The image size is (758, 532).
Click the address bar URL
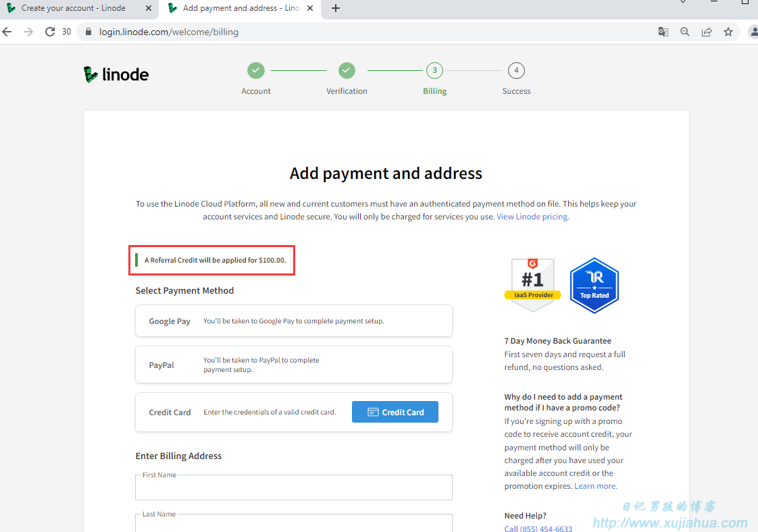click(x=169, y=32)
